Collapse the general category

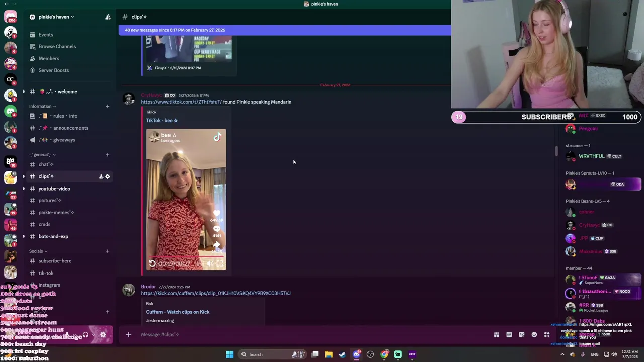click(x=42, y=155)
